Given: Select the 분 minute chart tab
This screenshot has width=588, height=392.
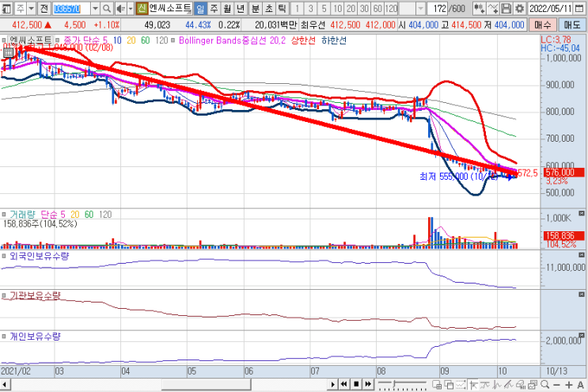Looking at the screenshot, I should [256, 8].
